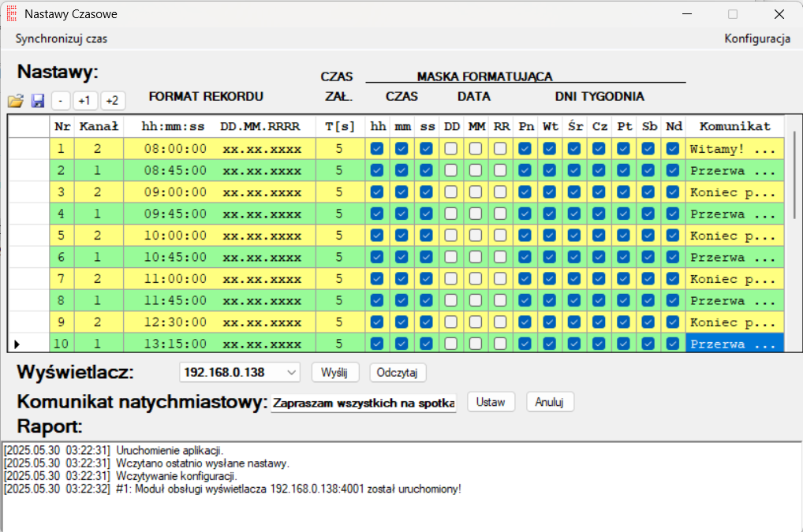
Task: Click the Uruchomienie aplikacji log entry
Action: [114, 451]
